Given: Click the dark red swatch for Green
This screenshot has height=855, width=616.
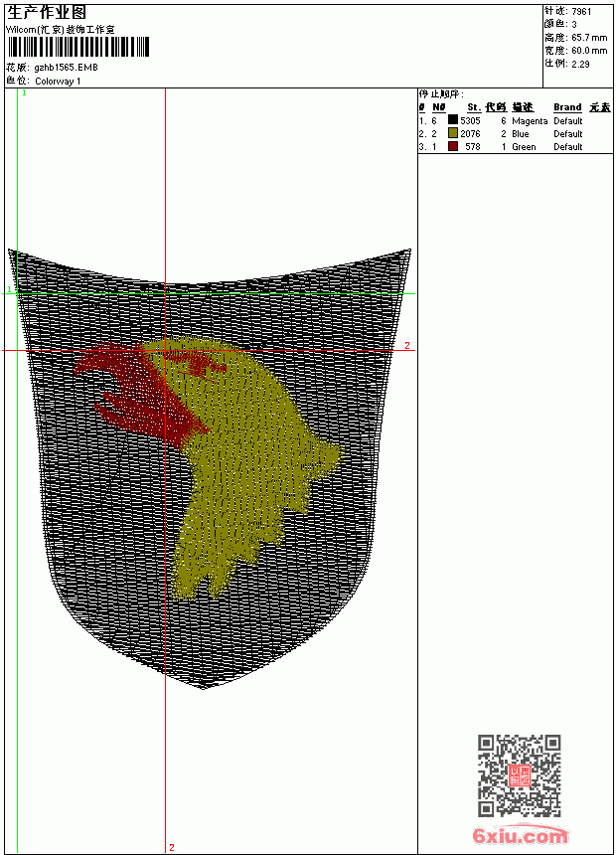Looking at the screenshot, I should pos(452,146).
